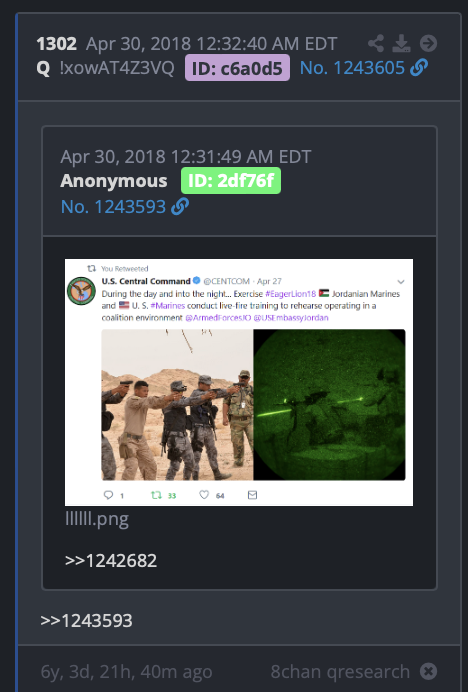This screenshot has width=468, height=692.
Task: Click the chain link icon beside No. 1243605
Action: (419, 68)
